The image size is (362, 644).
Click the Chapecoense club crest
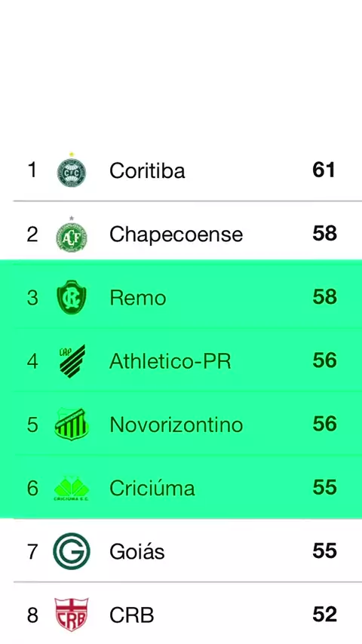(72, 234)
